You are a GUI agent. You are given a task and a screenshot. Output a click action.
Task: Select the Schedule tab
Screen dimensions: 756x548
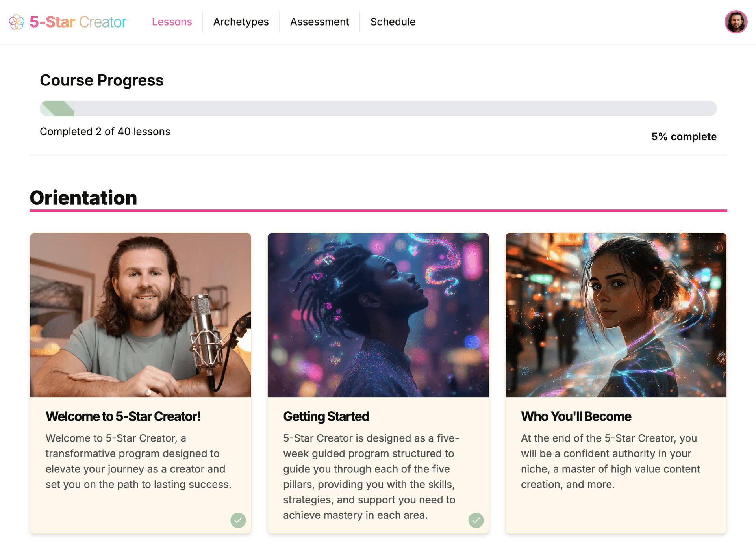(393, 22)
